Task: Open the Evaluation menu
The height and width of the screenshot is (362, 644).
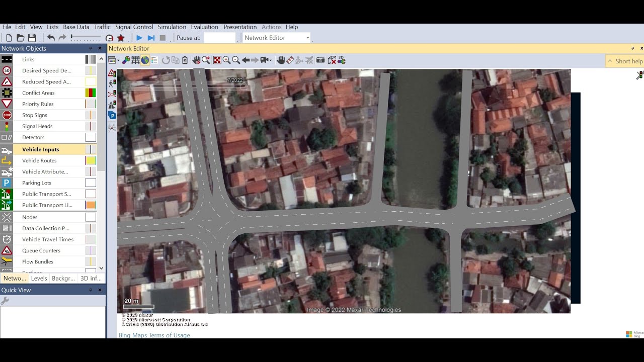Action: pos(205,27)
